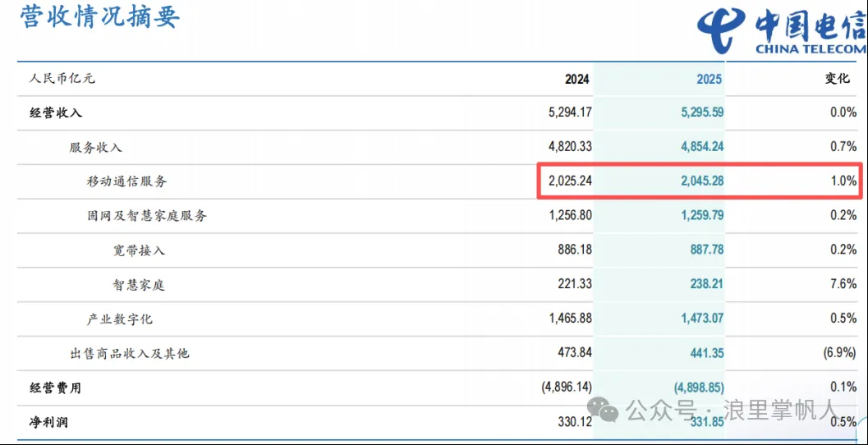Select the value 238.21
This screenshot has height=445, width=868.
coord(707,284)
